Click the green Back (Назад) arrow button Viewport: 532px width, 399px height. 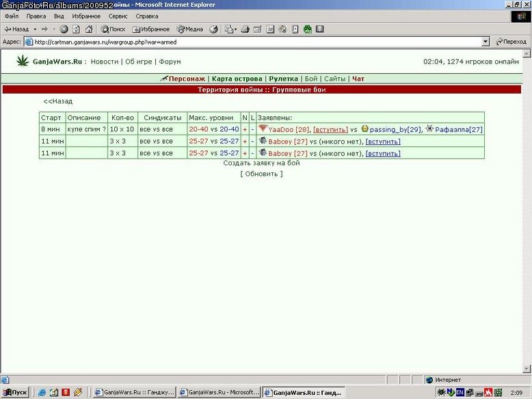click(16, 29)
